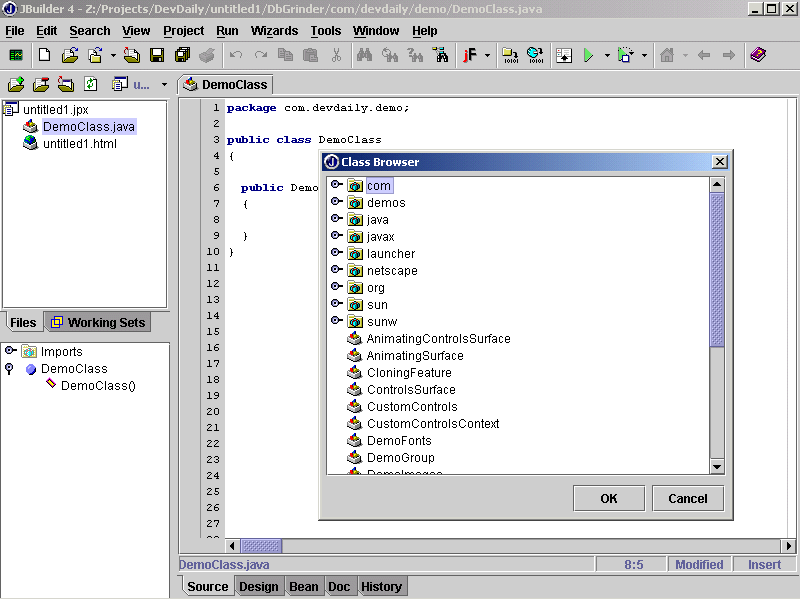Select the DemoClass editor tab
The height and width of the screenshot is (600, 800).
coord(226,85)
